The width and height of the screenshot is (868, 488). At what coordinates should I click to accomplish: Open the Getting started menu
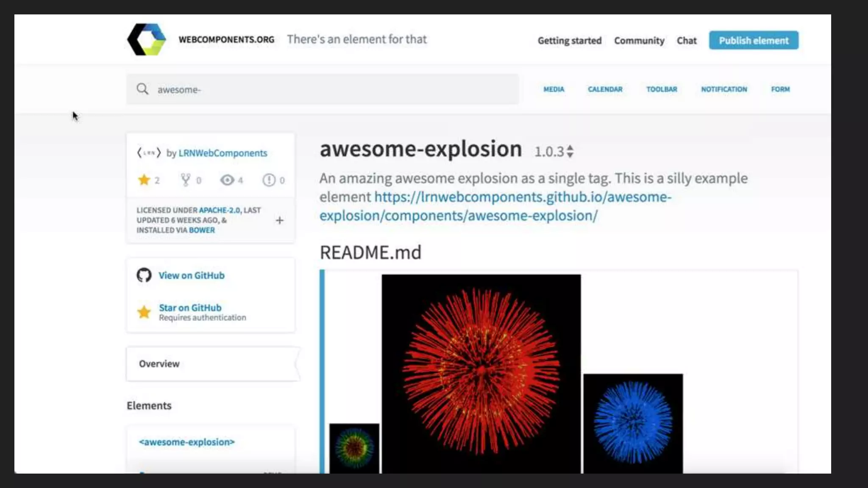tap(569, 41)
